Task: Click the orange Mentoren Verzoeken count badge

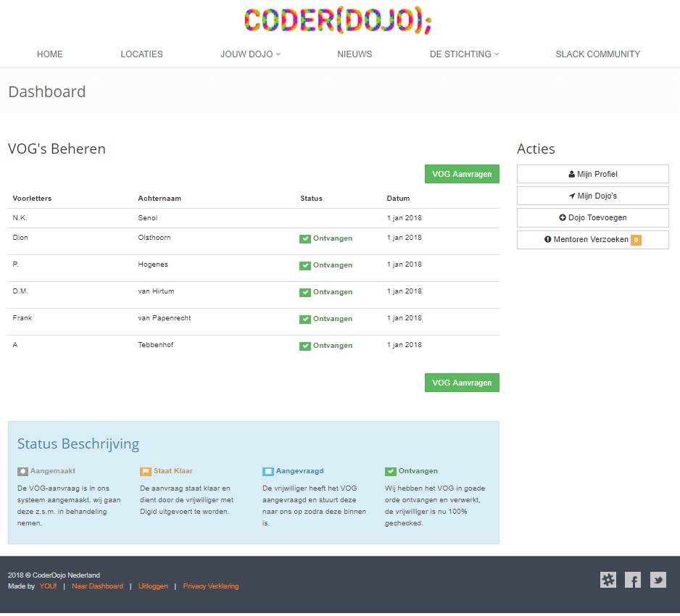Action: click(636, 240)
